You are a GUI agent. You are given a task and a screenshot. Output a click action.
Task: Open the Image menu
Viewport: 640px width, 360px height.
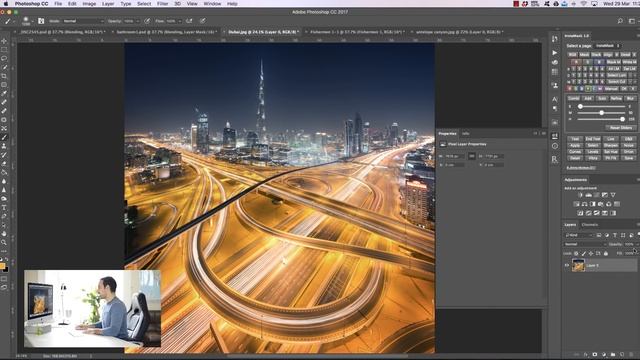(x=89, y=4)
